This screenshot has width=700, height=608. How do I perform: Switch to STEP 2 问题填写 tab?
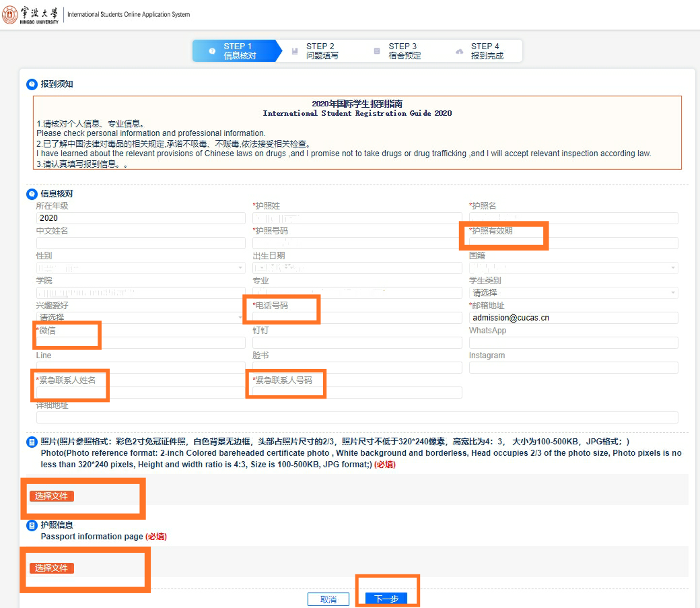tap(322, 51)
